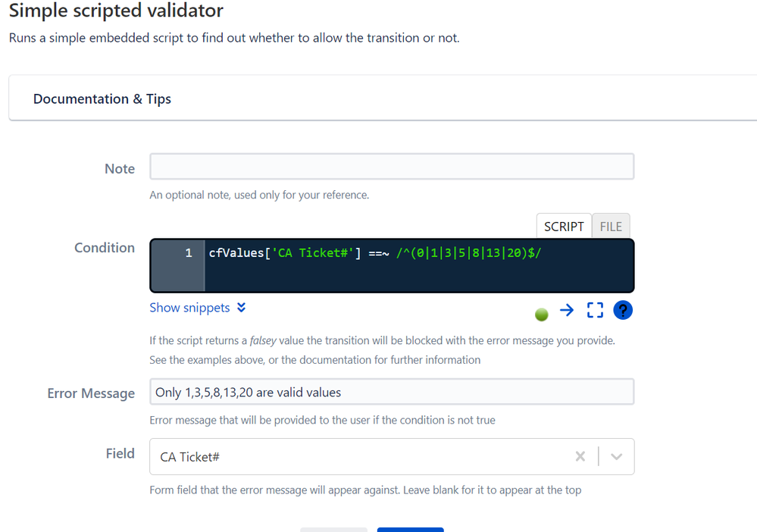Click the Field dropdown chevron icon
The height and width of the screenshot is (532, 757).
coord(615,456)
